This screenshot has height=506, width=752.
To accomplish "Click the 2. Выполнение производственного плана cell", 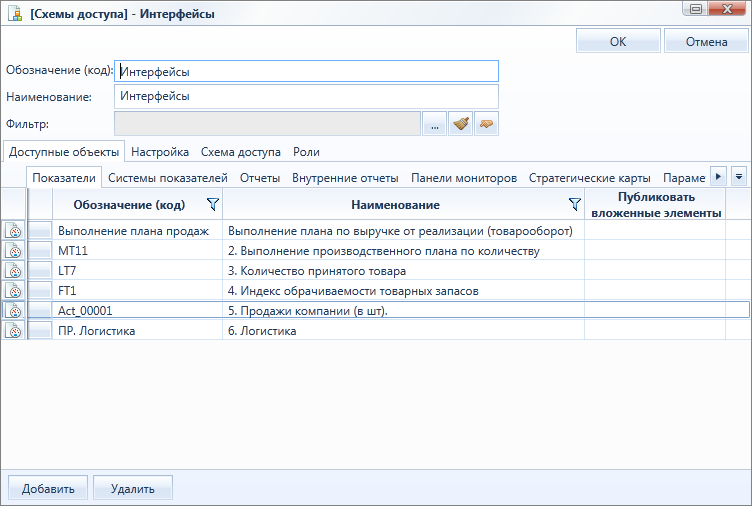I will click(x=403, y=251).
